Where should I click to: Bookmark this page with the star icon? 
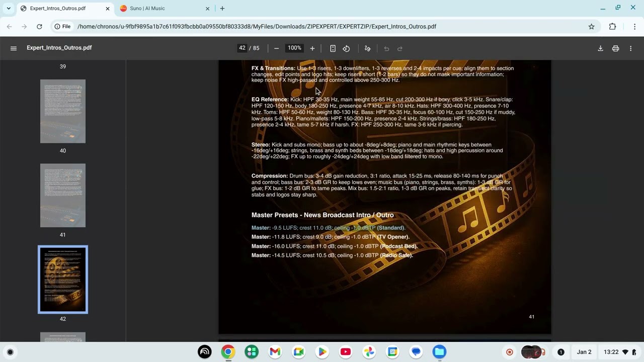coord(592,27)
